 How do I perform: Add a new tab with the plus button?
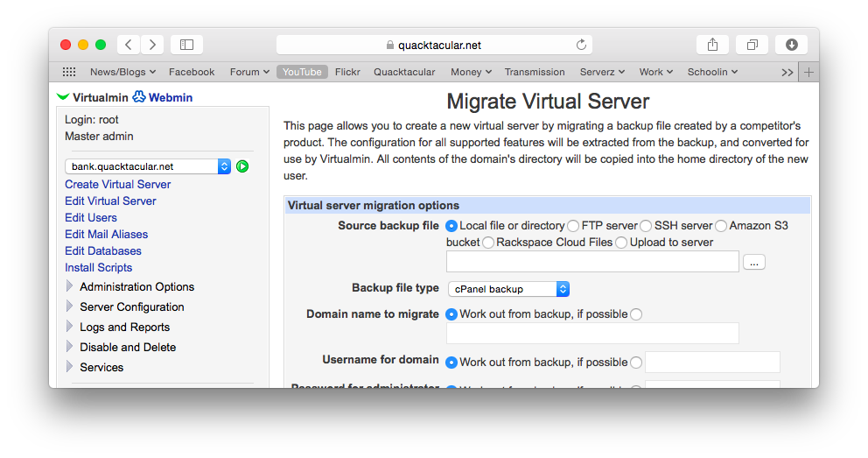click(x=808, y=73)
